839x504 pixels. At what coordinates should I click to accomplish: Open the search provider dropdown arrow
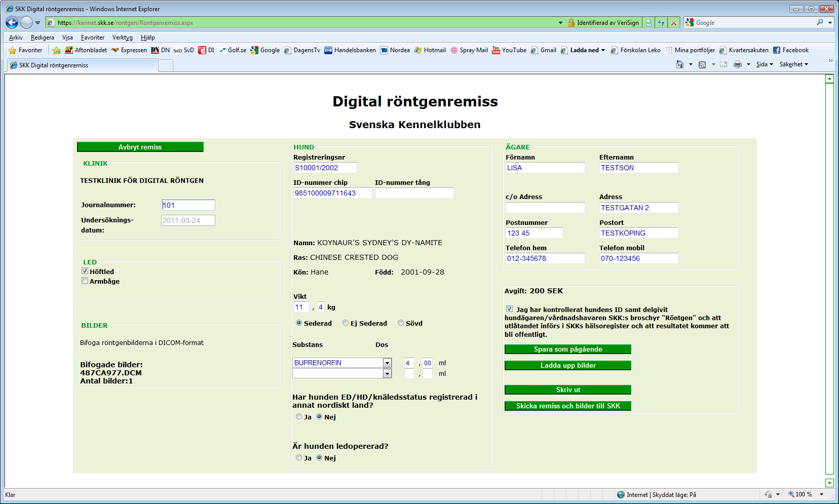click(830, 23)
